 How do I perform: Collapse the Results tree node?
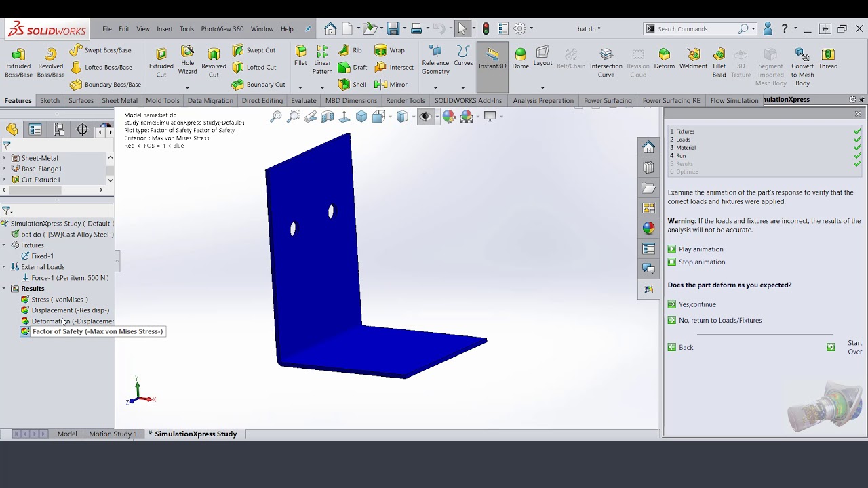[x=5, y=289]
